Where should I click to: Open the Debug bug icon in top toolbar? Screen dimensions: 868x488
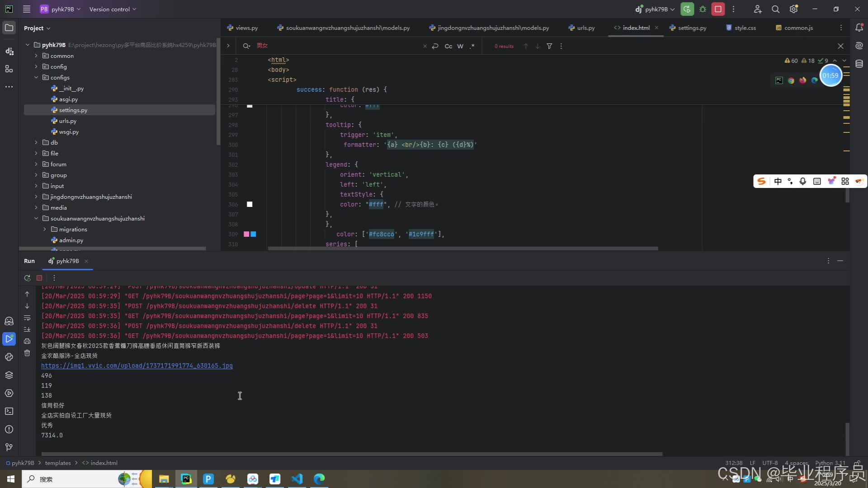click(703, 9)
